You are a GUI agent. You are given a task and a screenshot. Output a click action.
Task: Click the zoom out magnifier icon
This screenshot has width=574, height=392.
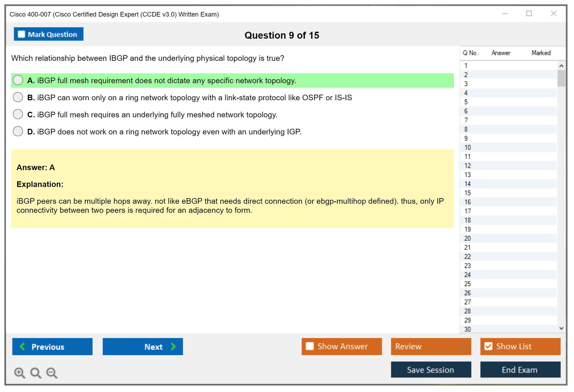click(x=52, y=373)
